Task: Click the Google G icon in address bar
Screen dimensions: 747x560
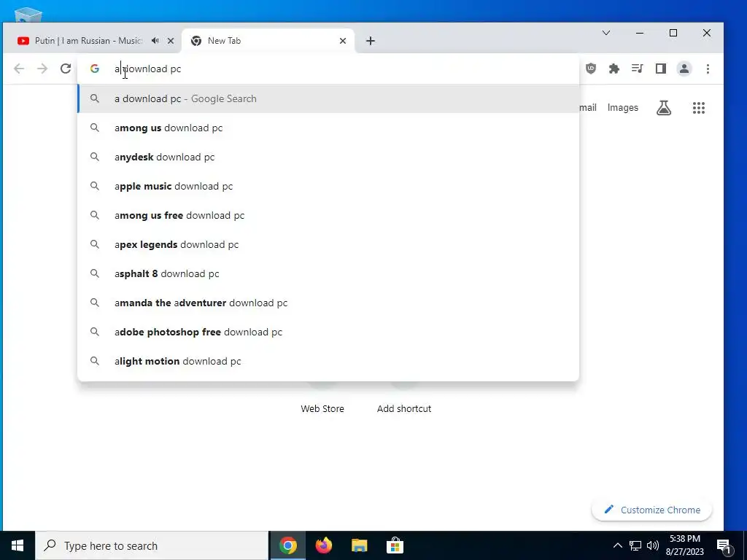Action: 95,69
